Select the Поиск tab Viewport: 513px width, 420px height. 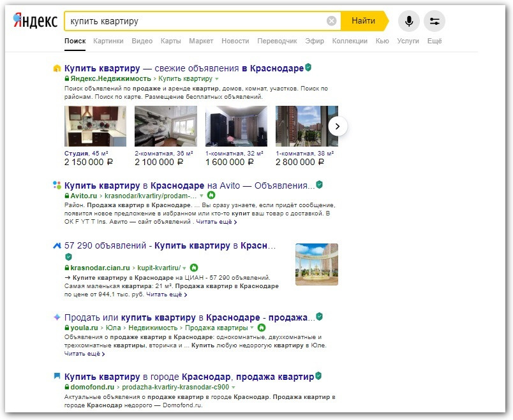(75, 41)
